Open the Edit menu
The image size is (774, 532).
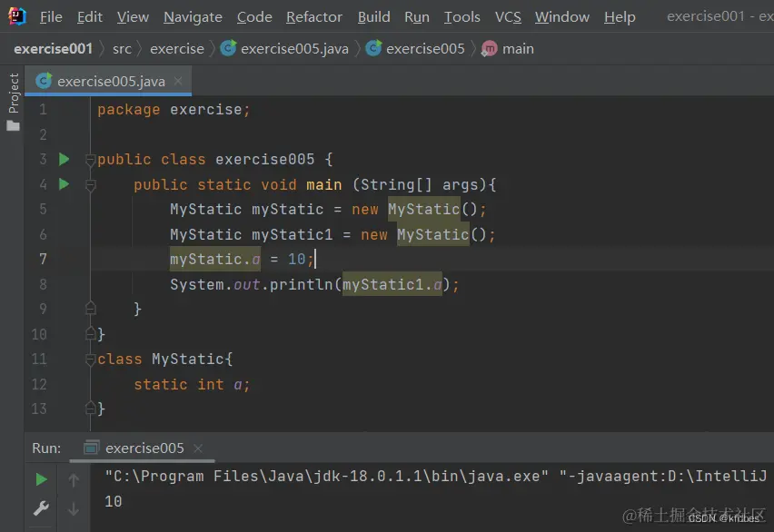coord(89,16)
